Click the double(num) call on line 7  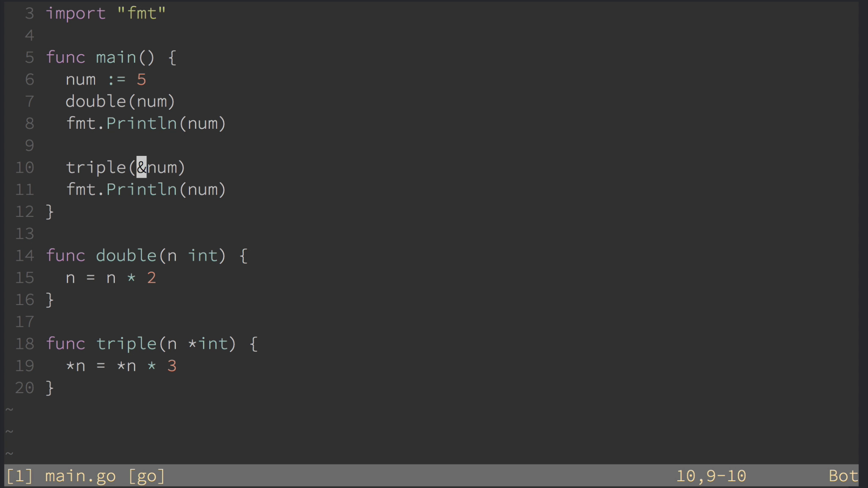120,101
